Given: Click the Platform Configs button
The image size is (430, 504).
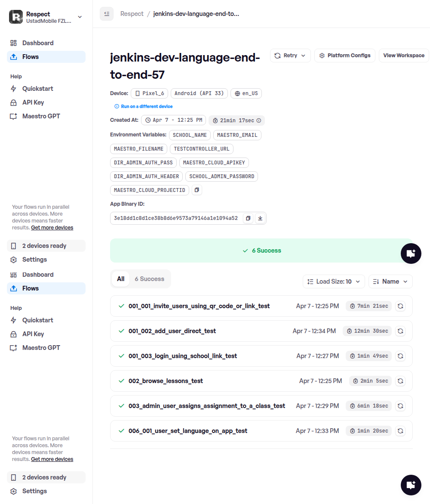Looking at the screenshot, I should point(345,56).
